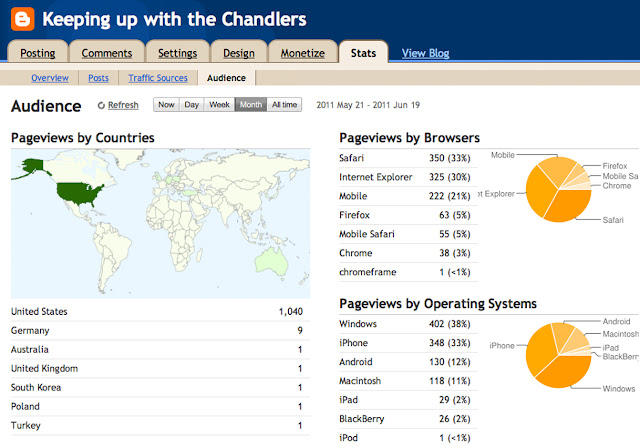Screen dimensions: 640x447
Task: Select the Audience sub-tab
Action: click(x=227, y=78)
